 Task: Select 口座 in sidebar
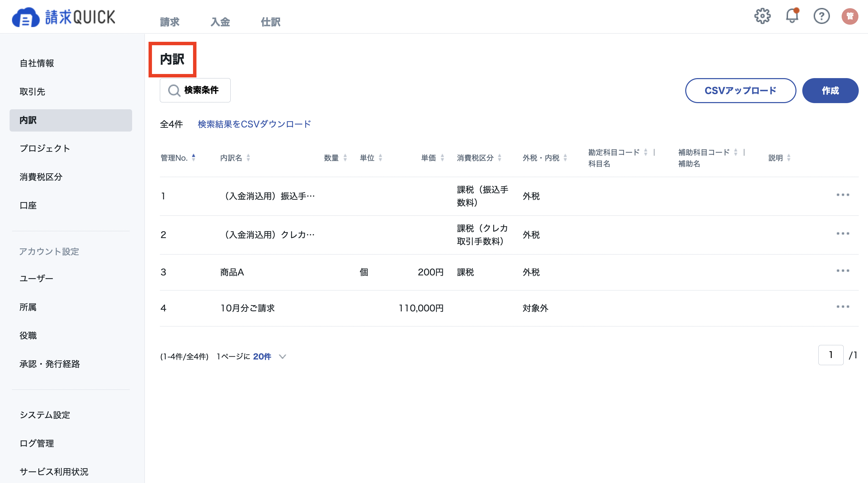(71, 206)
